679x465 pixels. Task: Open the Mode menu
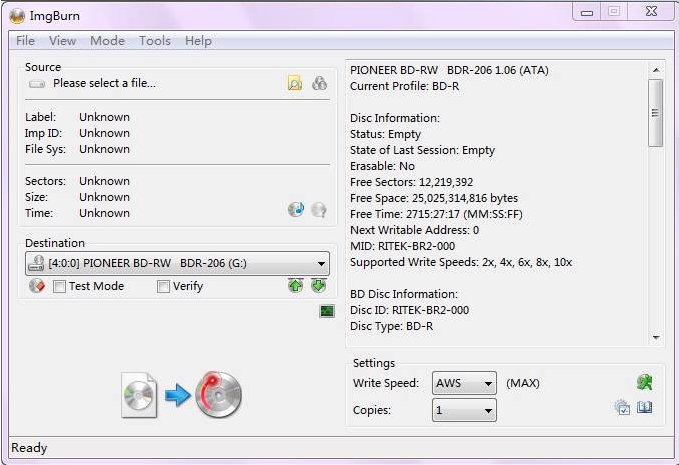(x=107, y=41)
